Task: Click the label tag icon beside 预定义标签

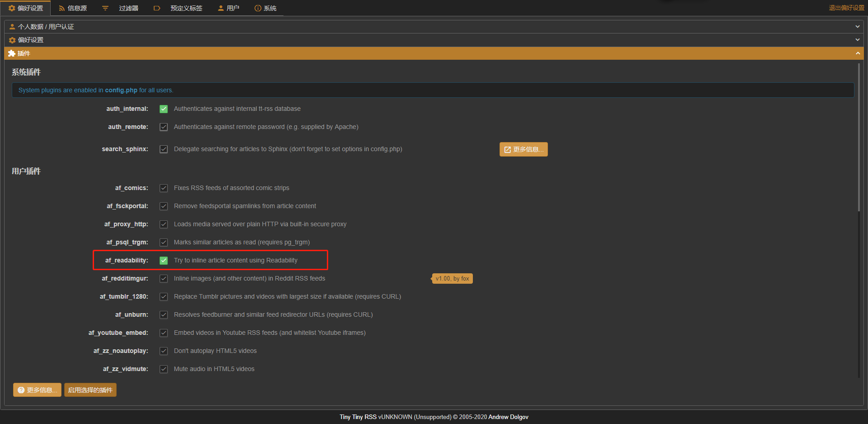Action: pyautogui.click(x=157, y=8)
